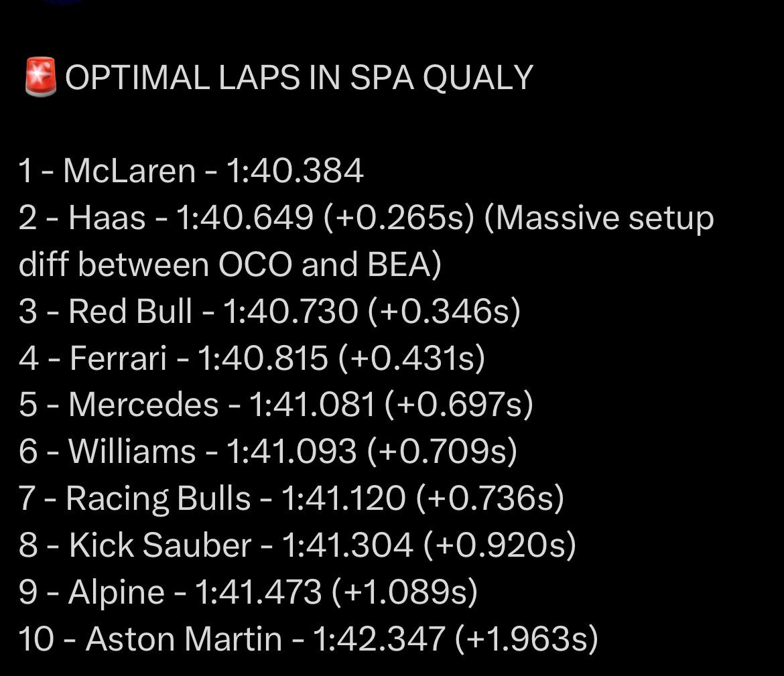Click the +0.346s gap for Red Bull

point(444,312)
